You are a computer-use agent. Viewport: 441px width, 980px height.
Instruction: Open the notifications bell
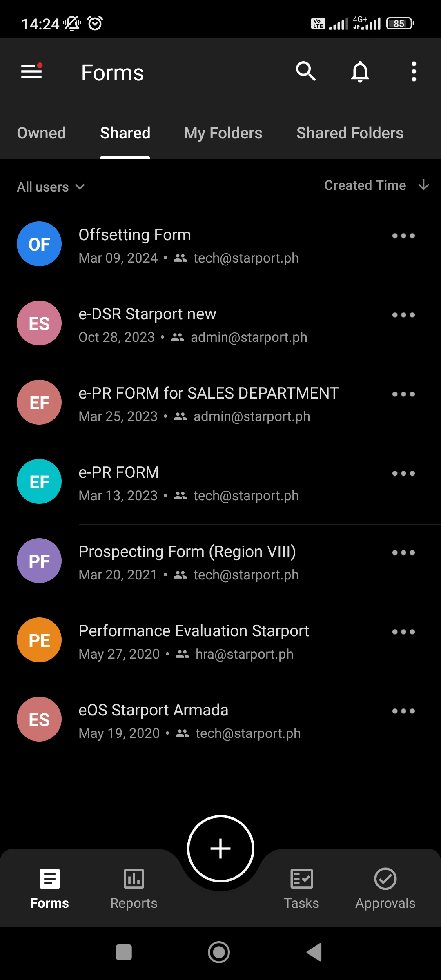tap(360, 72)
